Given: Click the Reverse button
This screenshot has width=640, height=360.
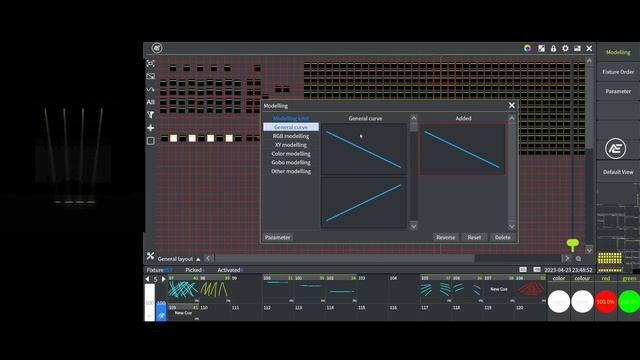Looking at the screenshot, I should (x=446, y=237).
